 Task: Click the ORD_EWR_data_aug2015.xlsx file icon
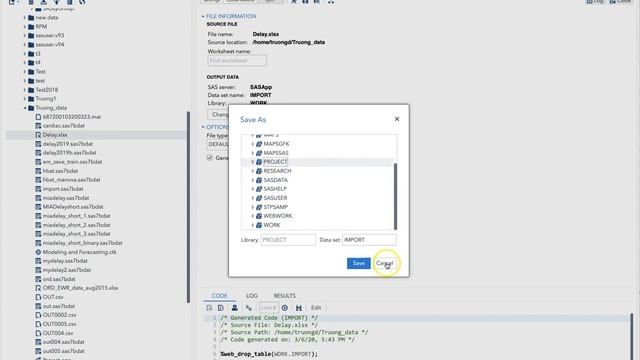coord(38,288)
